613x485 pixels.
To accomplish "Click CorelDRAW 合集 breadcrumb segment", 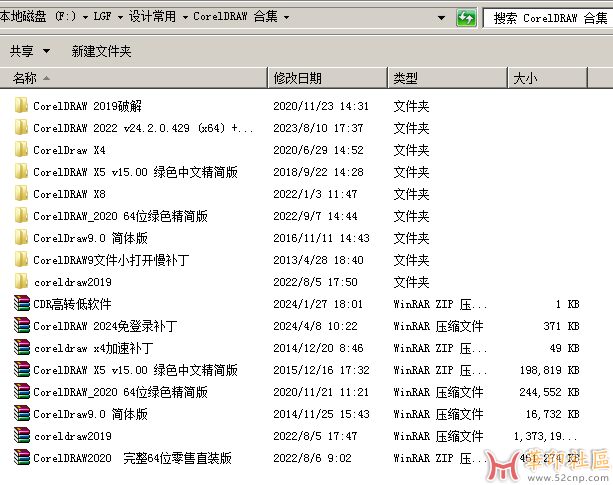I will [x=235, y=16].
